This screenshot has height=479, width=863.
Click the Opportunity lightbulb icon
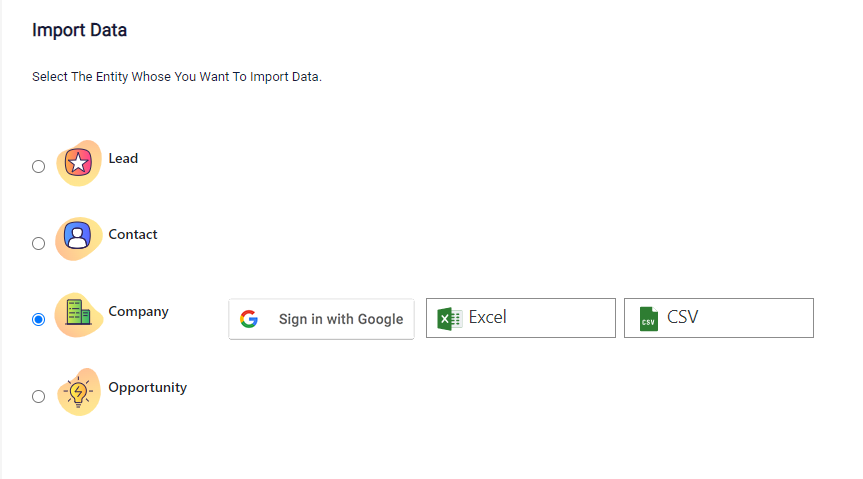(79, 391)
